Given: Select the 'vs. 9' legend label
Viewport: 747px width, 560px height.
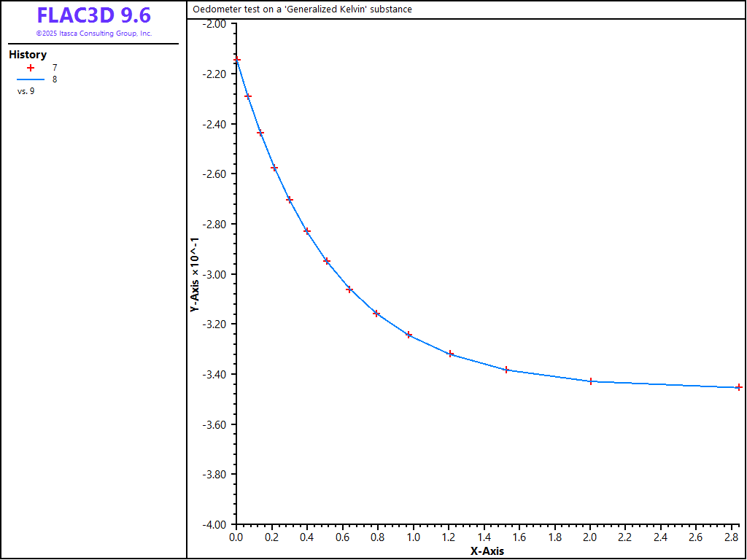Looking at the screenshot, I should 26,91.
